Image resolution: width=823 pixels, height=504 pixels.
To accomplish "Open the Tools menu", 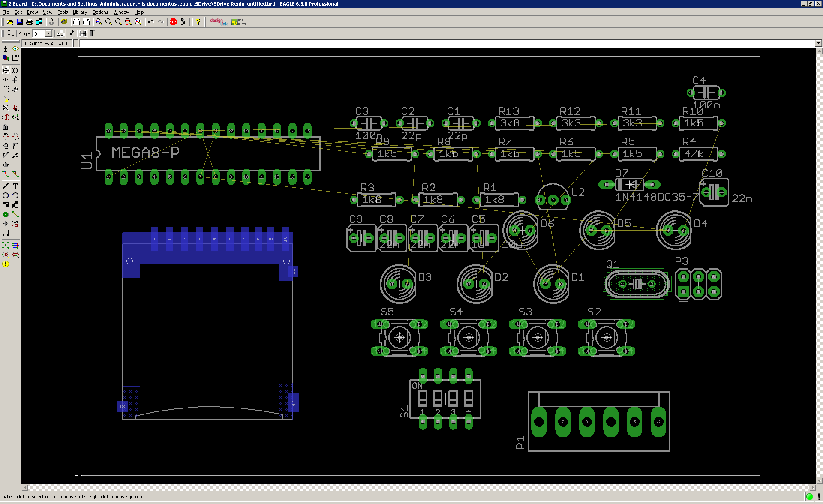I will [63, 12].
